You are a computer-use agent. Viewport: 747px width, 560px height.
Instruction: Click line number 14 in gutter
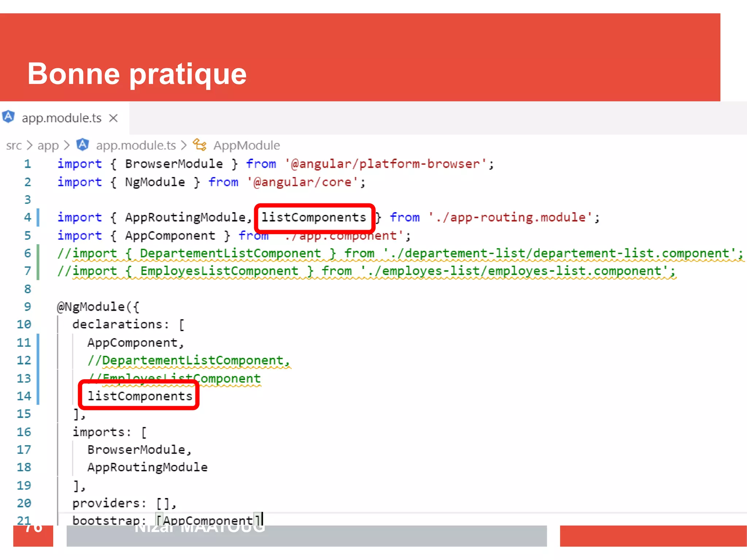[x=24, y=396]
